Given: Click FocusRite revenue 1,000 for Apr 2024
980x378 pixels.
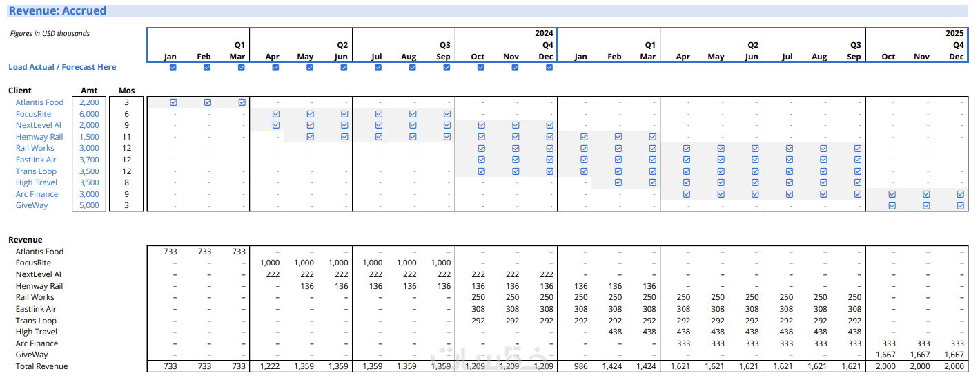Looking at the screenshot, I should 269,263.
